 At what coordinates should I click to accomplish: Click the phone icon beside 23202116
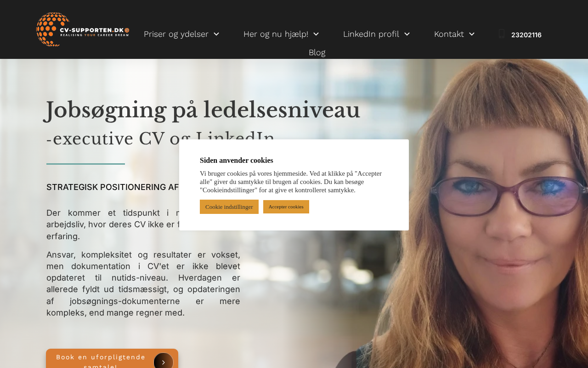pyautogui.click(x=502, y=34)
